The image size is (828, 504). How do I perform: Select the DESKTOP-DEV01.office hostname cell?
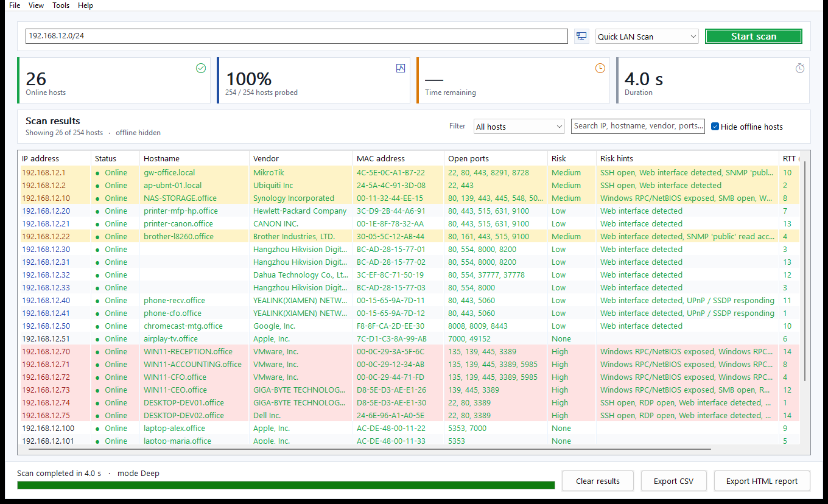[194, 402]
